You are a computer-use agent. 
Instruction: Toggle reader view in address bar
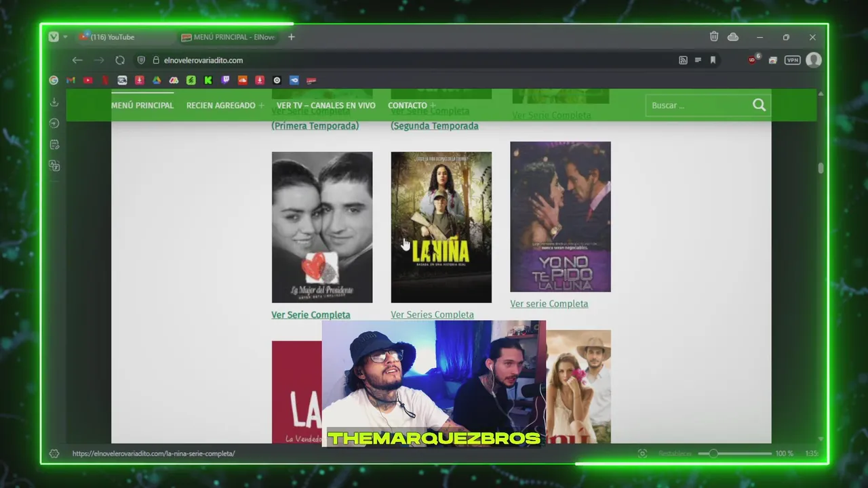(x=698, y=60)
